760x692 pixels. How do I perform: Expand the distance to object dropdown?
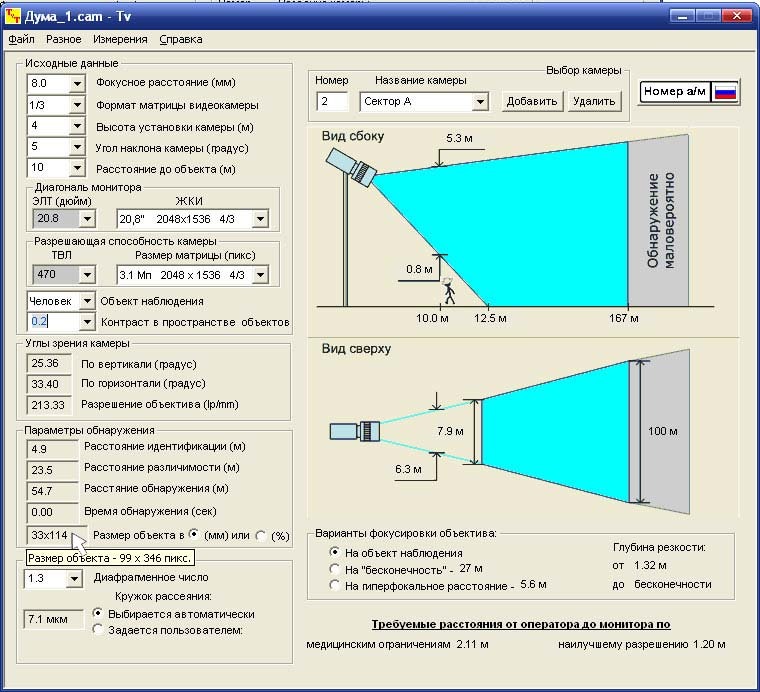[x=77, y=168]
